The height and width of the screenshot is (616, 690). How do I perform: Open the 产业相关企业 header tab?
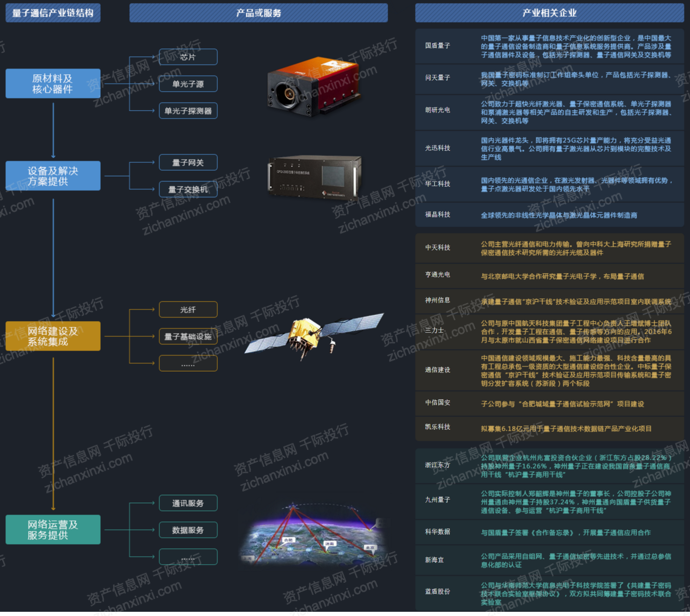[550, 13]
